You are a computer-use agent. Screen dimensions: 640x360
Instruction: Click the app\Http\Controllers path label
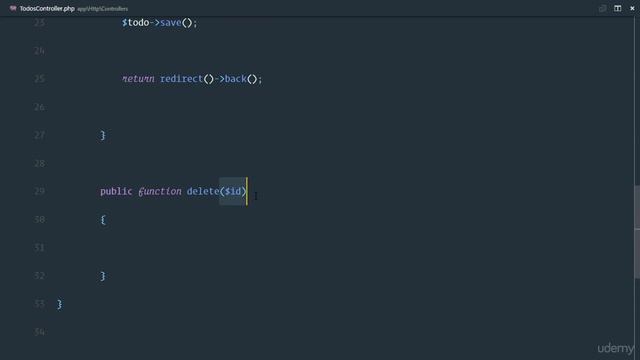tap(102, 9)
